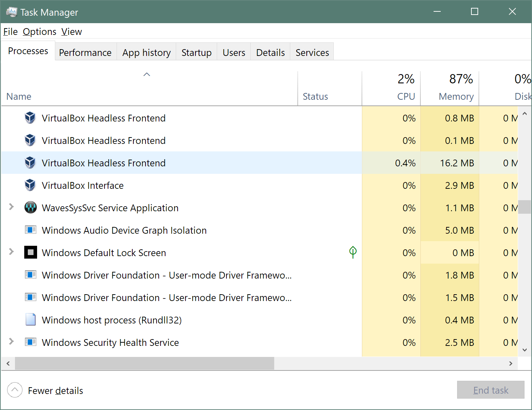Click the green leaf suspended status icon
Screen dimensions: 532x410
click(x=353, y=252)
